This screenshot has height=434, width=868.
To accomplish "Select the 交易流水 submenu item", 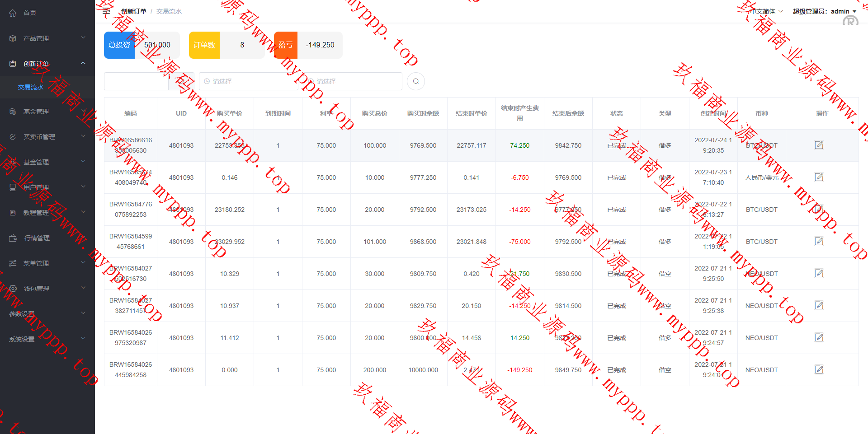I will [x=31, y=87].
